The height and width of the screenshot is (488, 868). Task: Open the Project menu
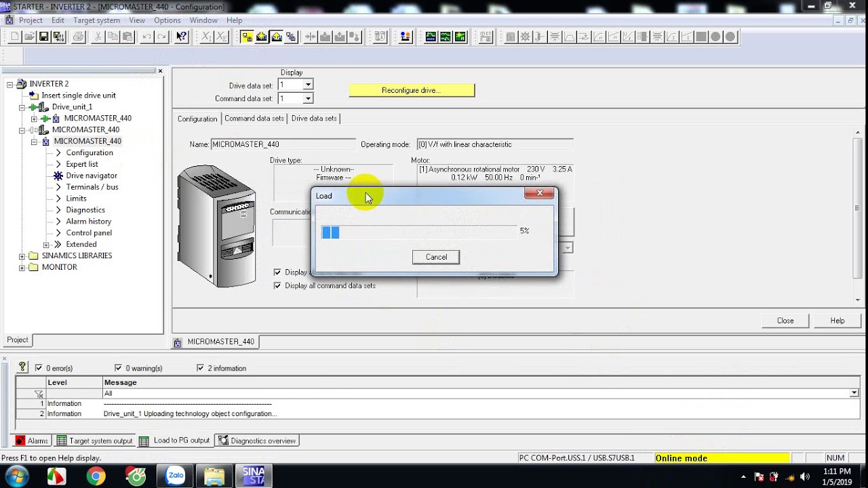click(x=31, y=20)
